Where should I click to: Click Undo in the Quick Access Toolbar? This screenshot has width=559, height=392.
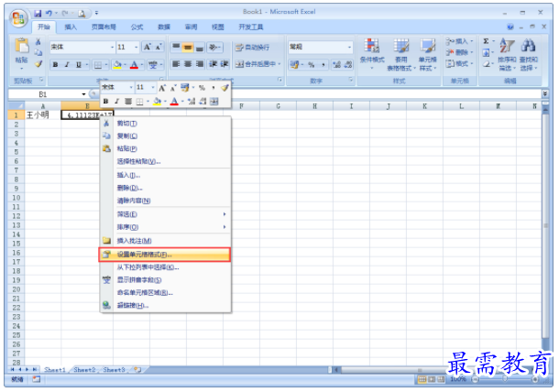49,14
